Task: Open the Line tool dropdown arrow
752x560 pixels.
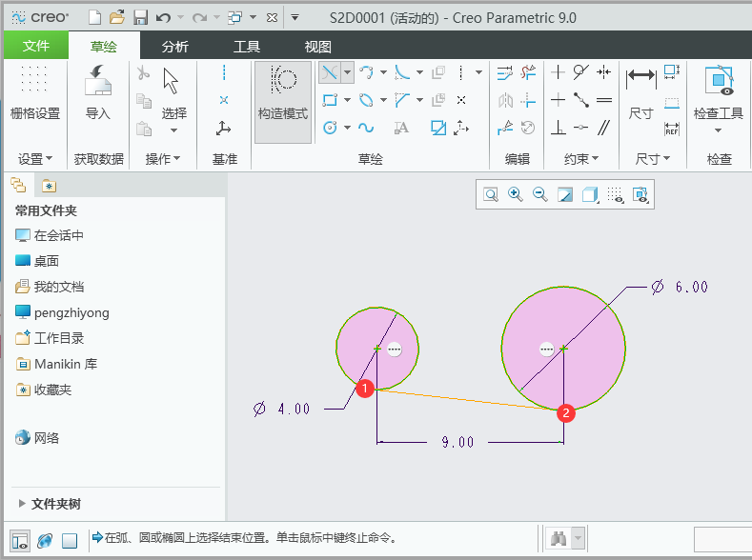Action: point(347,72)
